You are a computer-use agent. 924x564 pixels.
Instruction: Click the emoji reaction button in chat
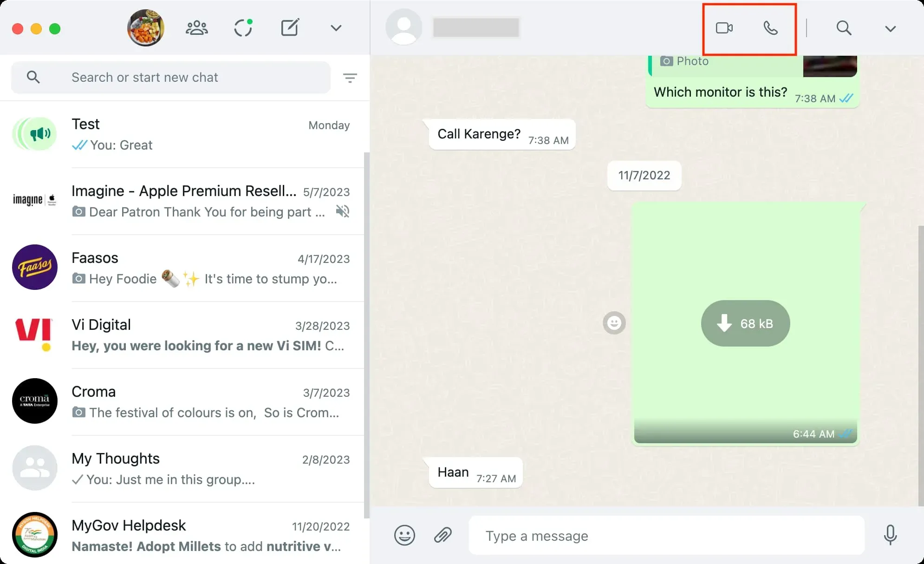click(613, 323)
